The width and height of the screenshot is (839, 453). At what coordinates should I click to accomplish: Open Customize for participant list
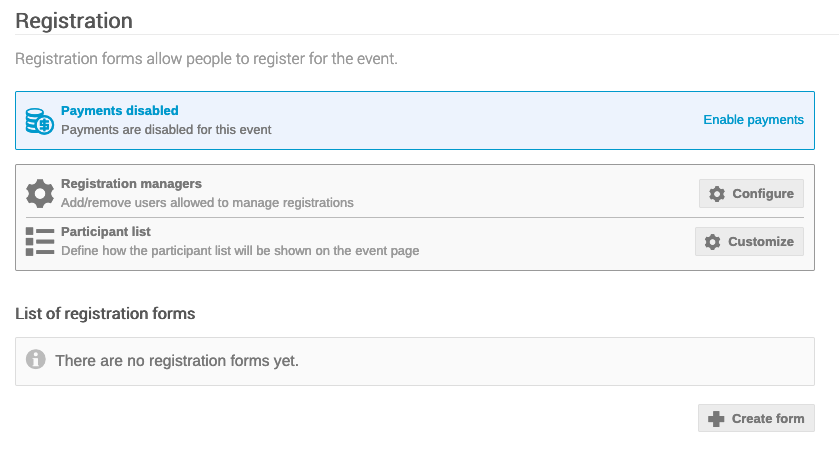click(749, 242)
